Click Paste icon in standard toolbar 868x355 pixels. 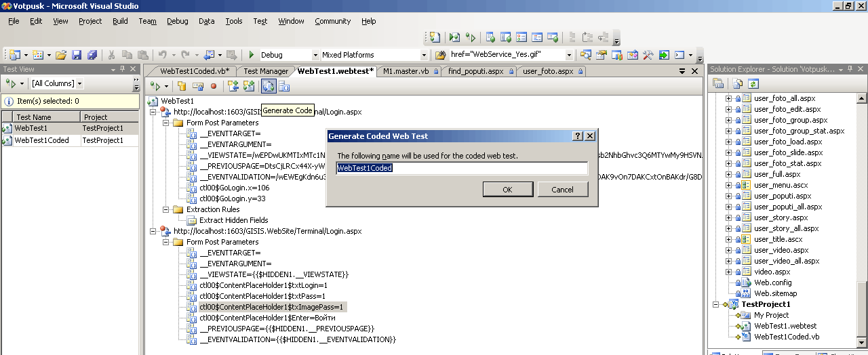[x=142, y=55]
